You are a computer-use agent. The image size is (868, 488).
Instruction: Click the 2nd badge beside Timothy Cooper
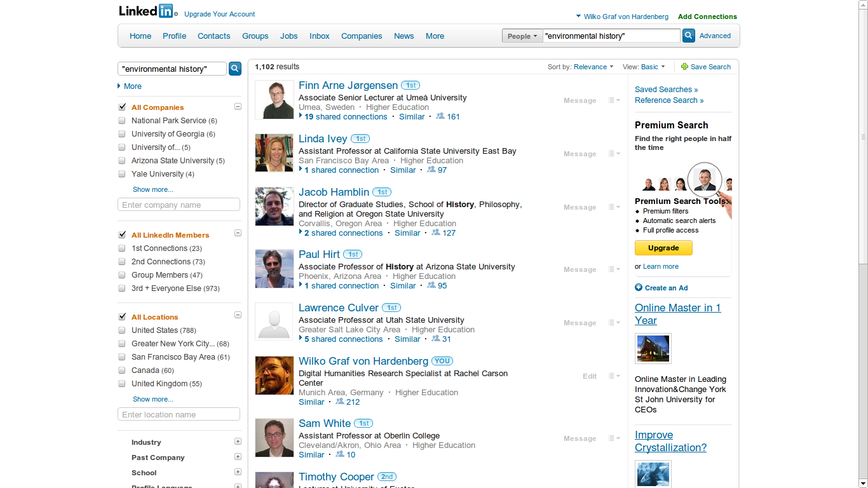coord(387,477)
